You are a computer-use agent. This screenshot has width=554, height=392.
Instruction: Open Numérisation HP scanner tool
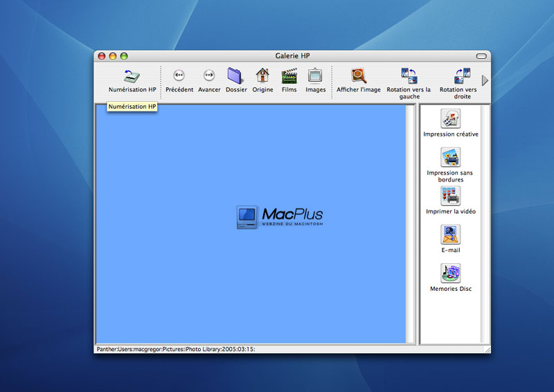pos(132,81)
